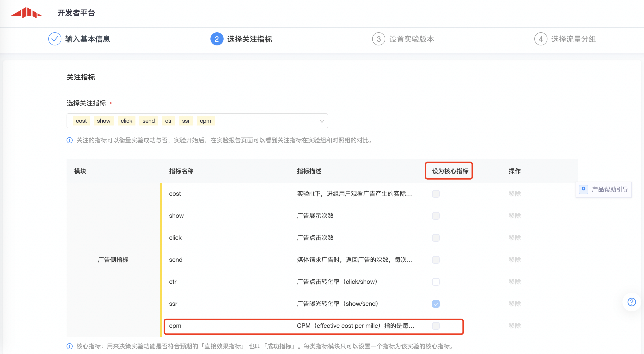644x354 pixels.
Task: Click the cost tag in selector
Action: (81, 121)
